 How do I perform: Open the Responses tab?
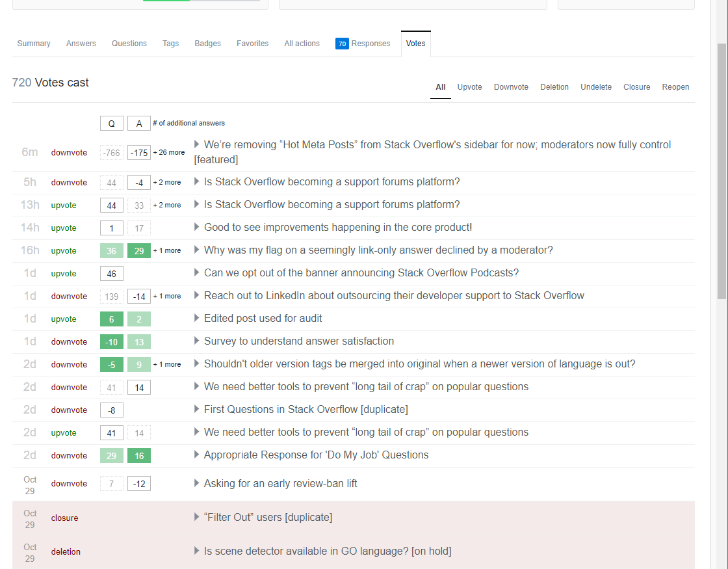[370, 43]
